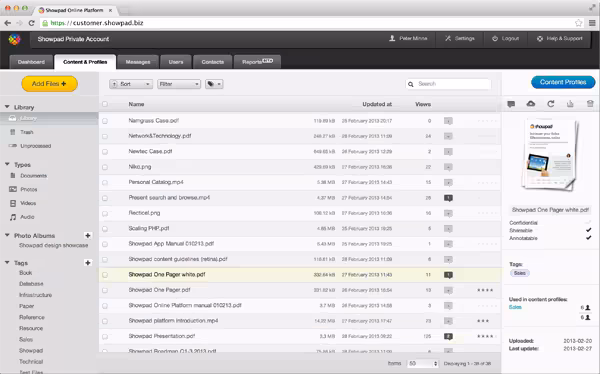600x374 pixels.
Task: Toggle the Shareable option checkmark
Action: click(588, 230)
